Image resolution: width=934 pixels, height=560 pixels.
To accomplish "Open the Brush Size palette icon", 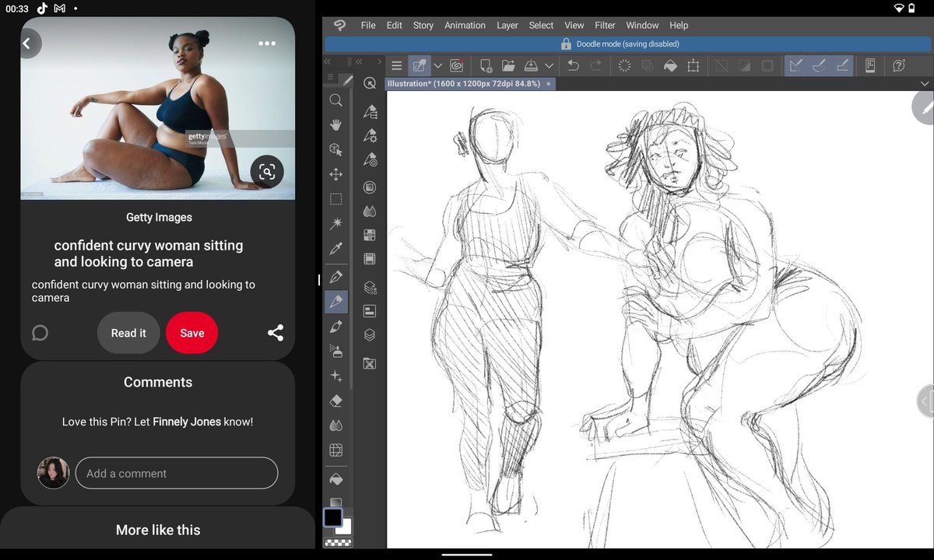I will [x=370, y=161].
